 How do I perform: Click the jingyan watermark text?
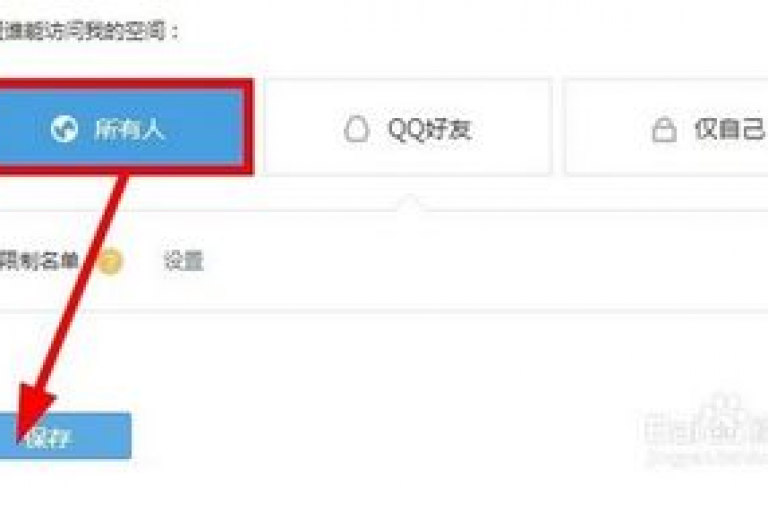coord(705,458)
